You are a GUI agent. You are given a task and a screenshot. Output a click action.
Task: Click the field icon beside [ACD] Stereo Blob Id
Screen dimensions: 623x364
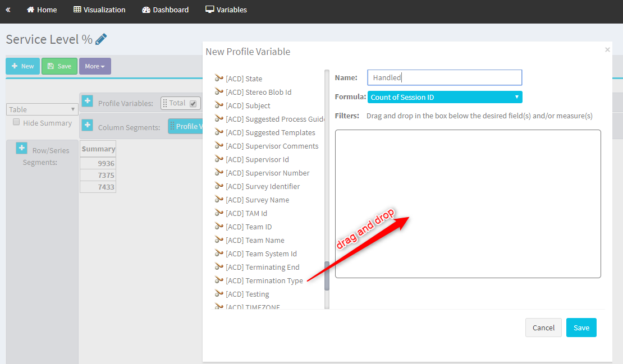click(x=219, y=91)
